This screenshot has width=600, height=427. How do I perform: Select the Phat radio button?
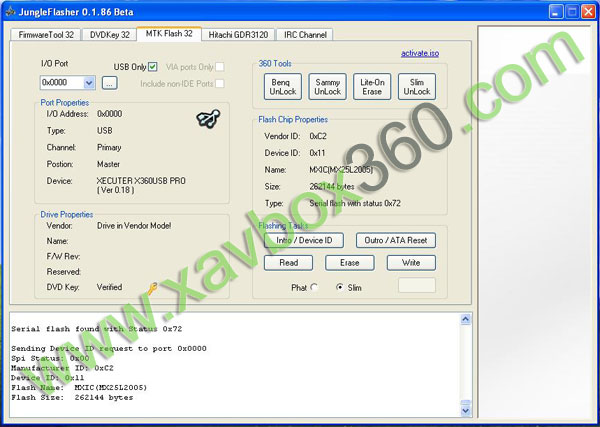point(314,287)
